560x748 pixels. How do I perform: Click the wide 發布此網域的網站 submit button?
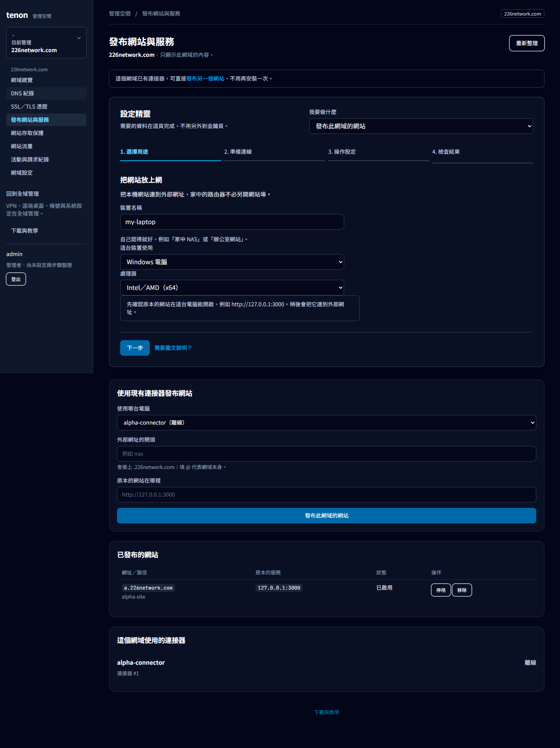pyautogui.click(x=326, y=516)
